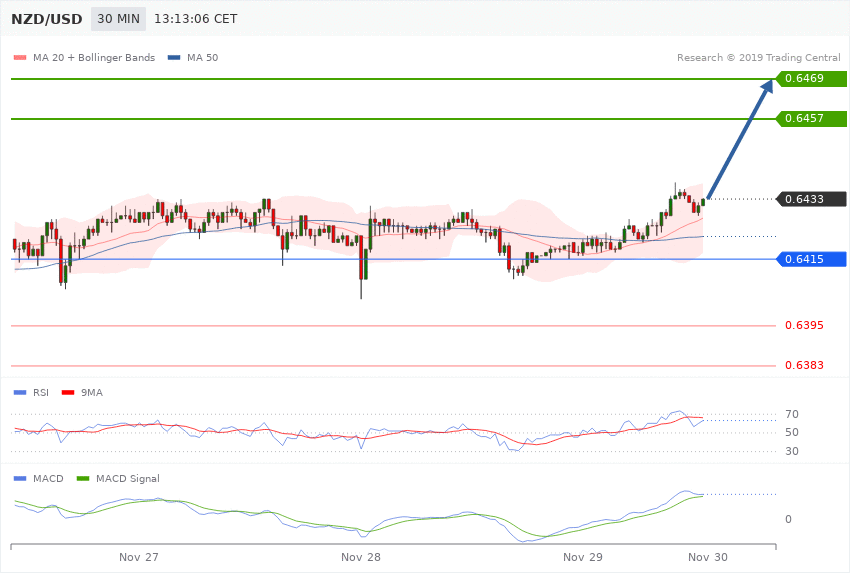Viewport: 850px width, 576px height.
Task: Click the Research © 2019 Trading Central credit
Action: tap(758, 57)
